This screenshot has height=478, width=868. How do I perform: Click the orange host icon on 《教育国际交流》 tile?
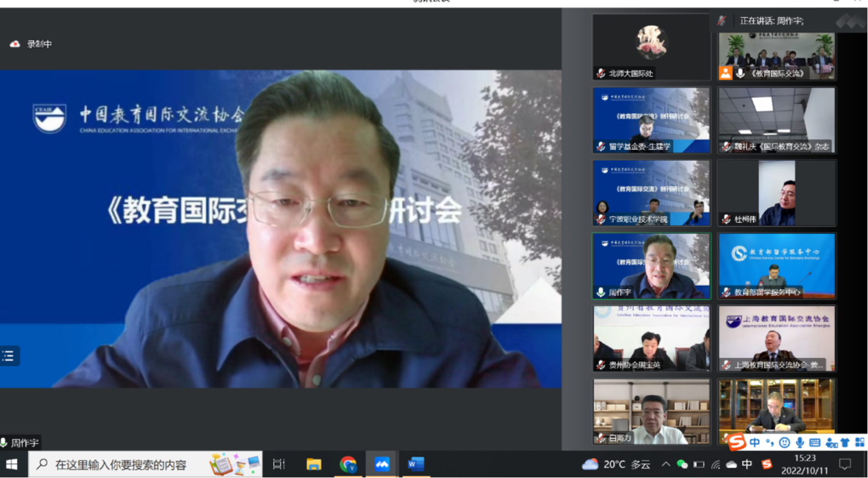[x=725, y=73]
